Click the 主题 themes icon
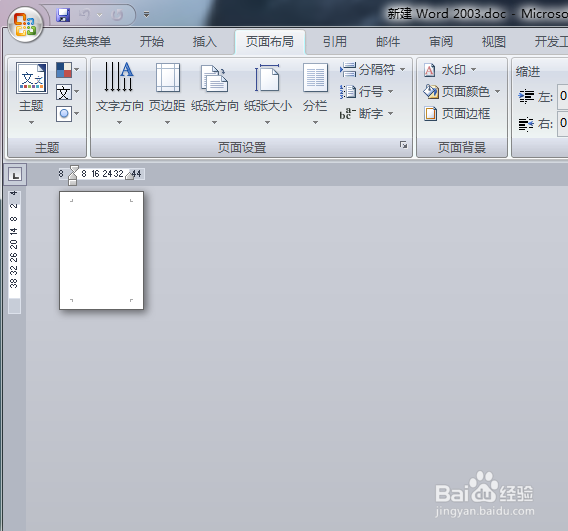Viewport: 568px width, 531px height. pyautogui.click(x=32, y=78)
